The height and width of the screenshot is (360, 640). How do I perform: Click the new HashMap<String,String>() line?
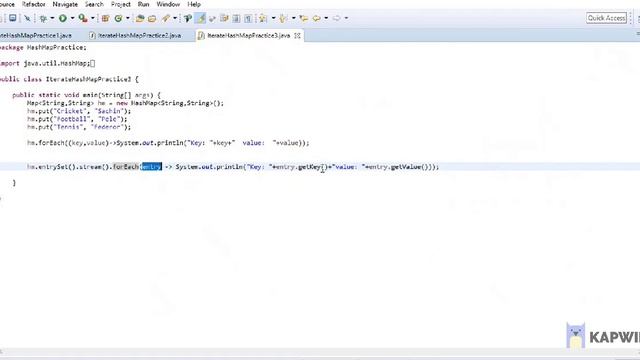coord(125,103)
